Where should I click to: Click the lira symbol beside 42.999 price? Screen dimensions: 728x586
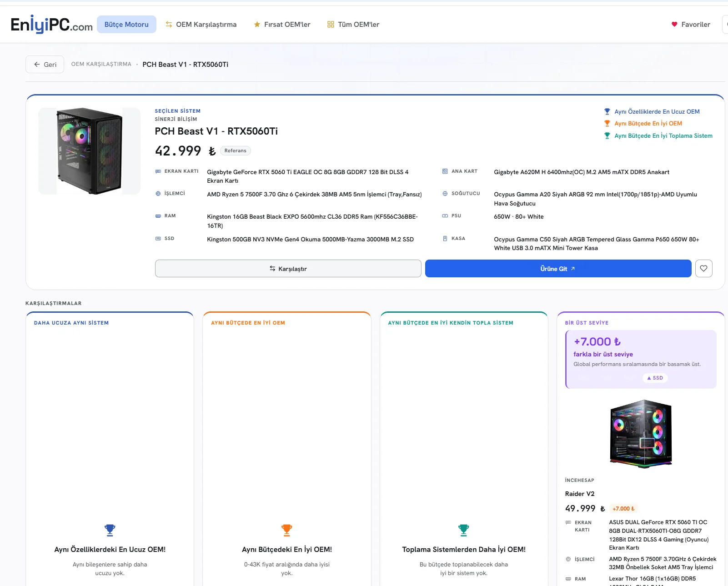212,151
